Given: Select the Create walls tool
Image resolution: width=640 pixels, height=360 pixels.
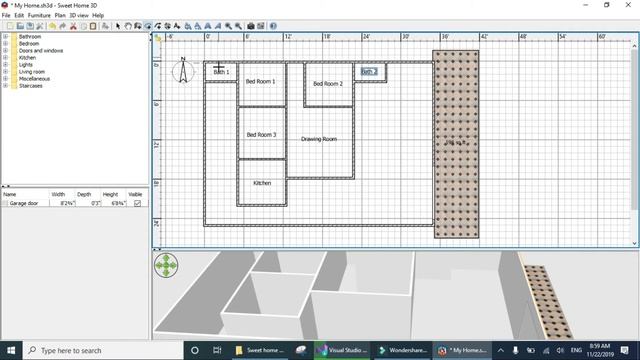Looking at the screenshot, I should point(138,26).
